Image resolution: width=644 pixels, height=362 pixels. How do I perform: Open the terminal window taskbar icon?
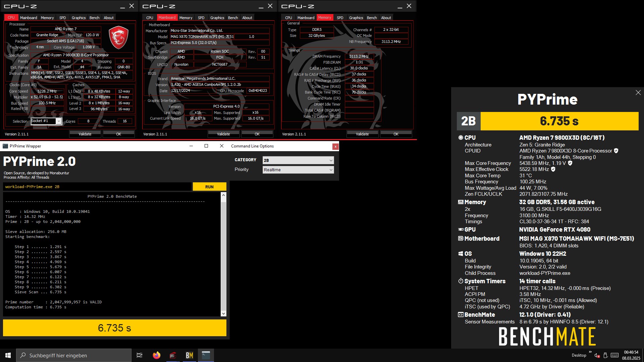(x=206, y=355)
